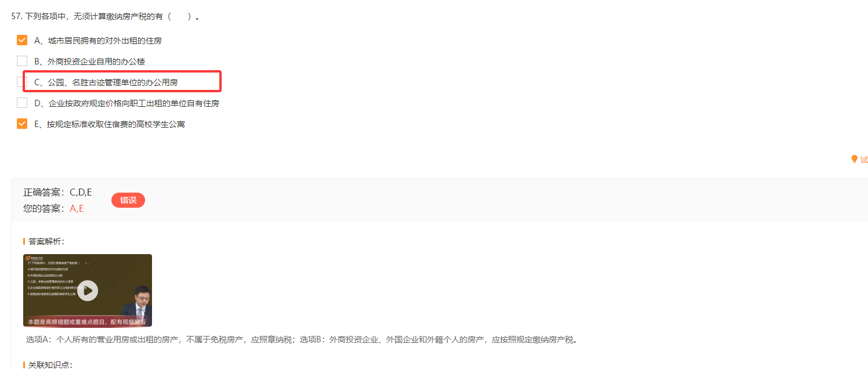
Task: Click question 57 stem text
Action: click(106, 16)
